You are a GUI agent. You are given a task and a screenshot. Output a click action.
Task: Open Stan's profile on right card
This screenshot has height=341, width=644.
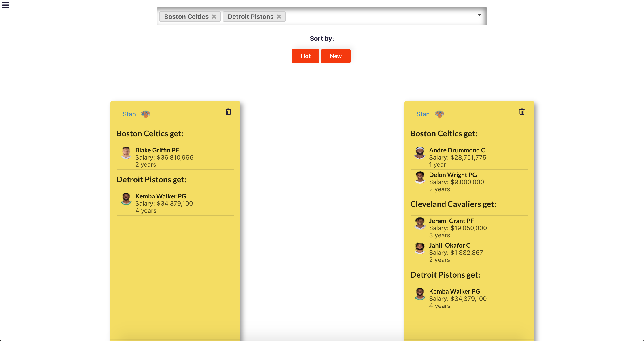tap(423, 114)
